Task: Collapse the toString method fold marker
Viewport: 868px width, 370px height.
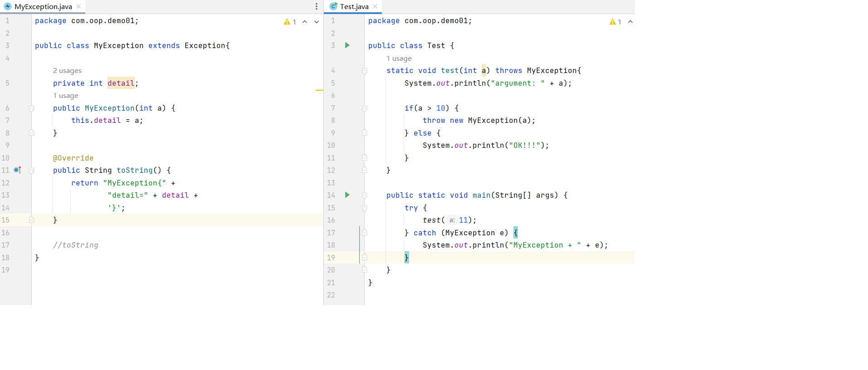Action: pos(31,170)
